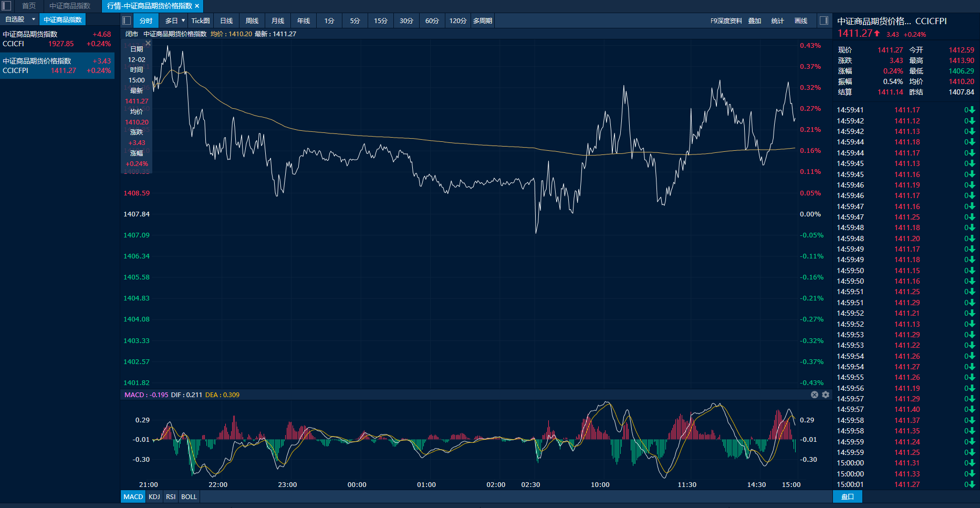Click down arrow on 15:00:01 tick row
This screenshot has width=980, height=508.
(x=972, y=484)
